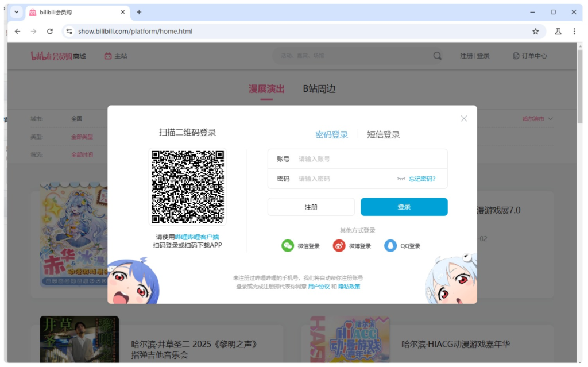Open 哈尔滨·井草圣二 2025《黎明之声》 event title
Image resolution: width=588 pixels, height=367 pixels.
tap(195, 349)
